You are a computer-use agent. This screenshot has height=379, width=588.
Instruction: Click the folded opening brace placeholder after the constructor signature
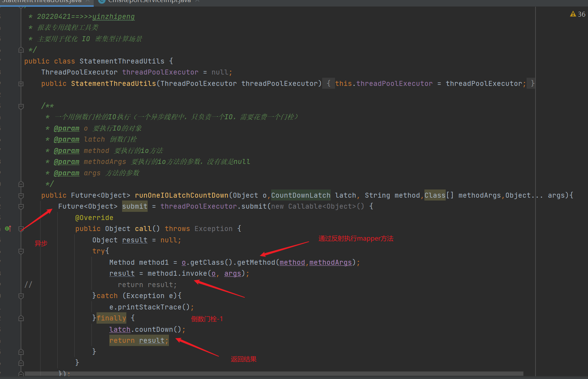coord(329,83)
